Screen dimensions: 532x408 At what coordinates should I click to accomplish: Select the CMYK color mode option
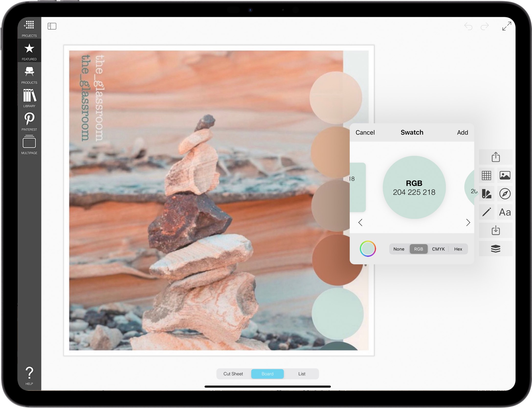(x=438, y=249)
